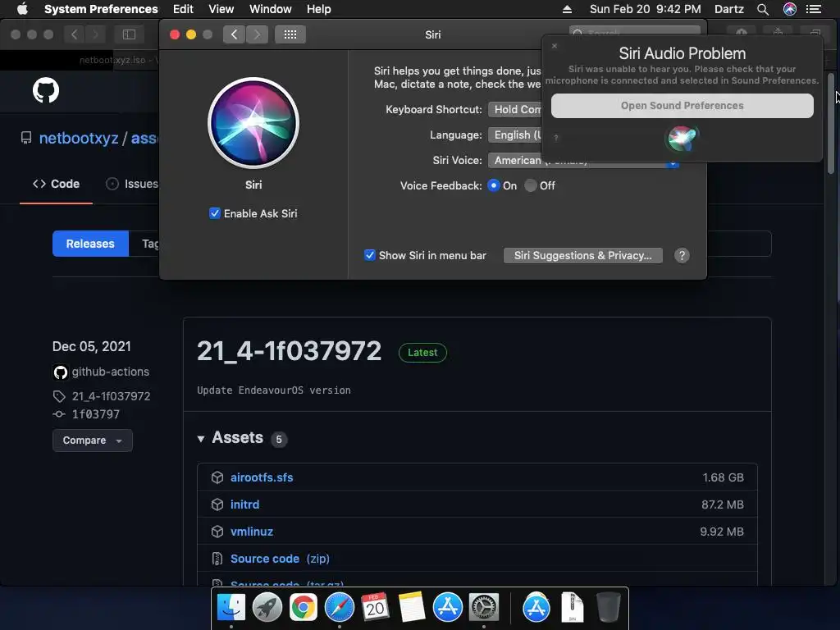Dismiss the Siri Audio Problem notification

click(555, 46)
